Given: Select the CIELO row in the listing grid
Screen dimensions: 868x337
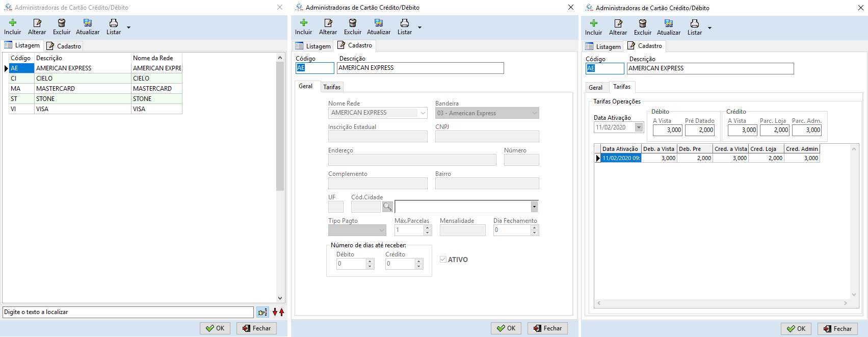Looking at the screenshot, I should (x=95, y=79).
